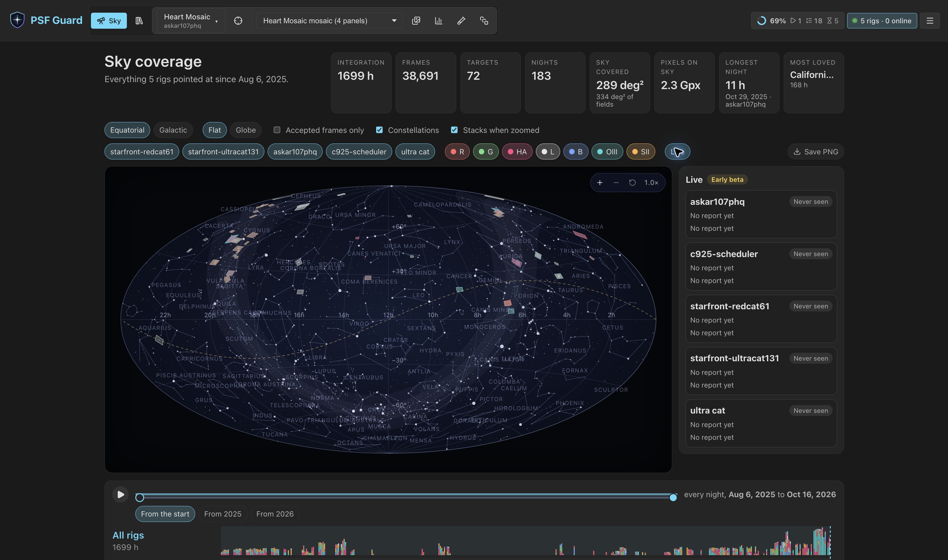Image resolution: width=948 pixels, height=560 pixels.
Task: Toggle the askar107phq rig filter chip
Action: coord(295,152)
